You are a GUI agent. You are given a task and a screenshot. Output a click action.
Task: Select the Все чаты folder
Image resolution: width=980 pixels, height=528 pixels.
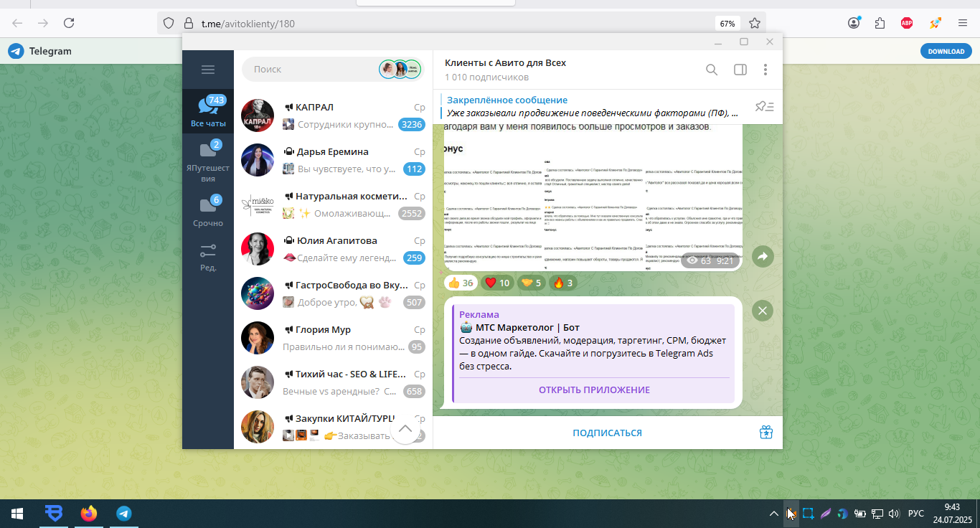click(208, 111)
